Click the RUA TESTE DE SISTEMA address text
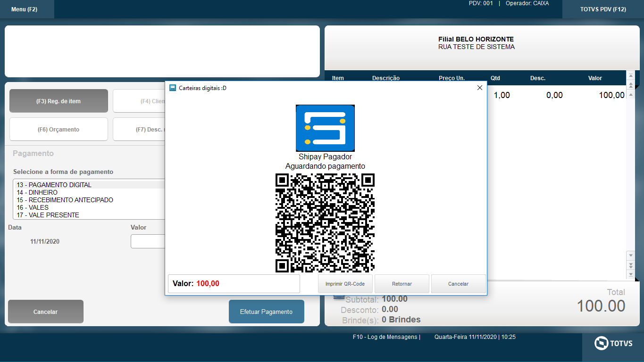The height and width of the screenshot is (362, 644). tap(477, 47)
